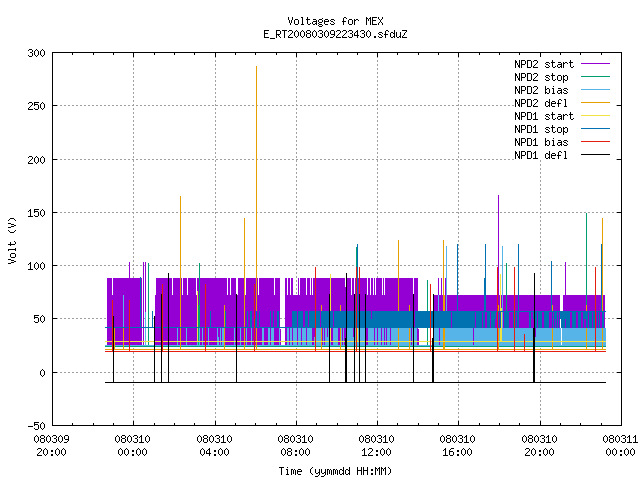The height and width of the screenshot is (480, 640).
Task: Click the dark blue NPD1 stop legend line
Action: pos(596,129)
